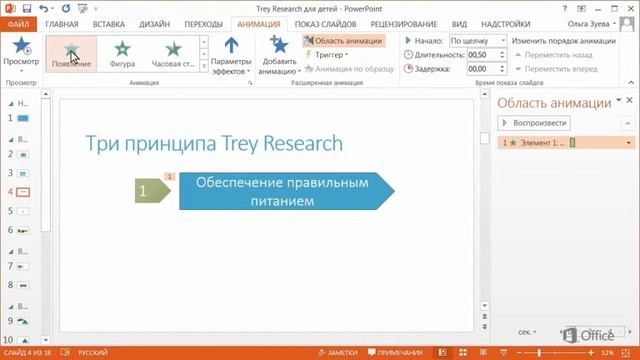Switch to the ПЕРЕХОДЫ tab
The width and height of the screenshot is (640, 360).
coord(203,24)
